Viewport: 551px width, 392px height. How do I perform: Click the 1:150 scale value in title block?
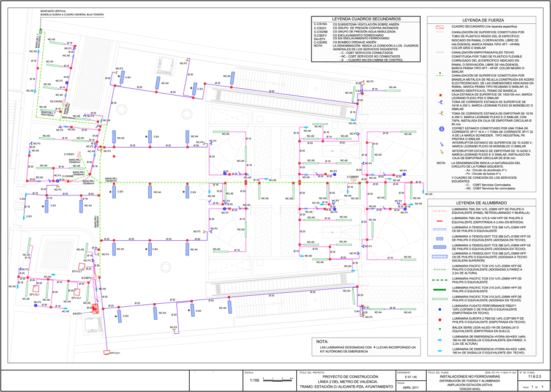[x=255, y=380]
